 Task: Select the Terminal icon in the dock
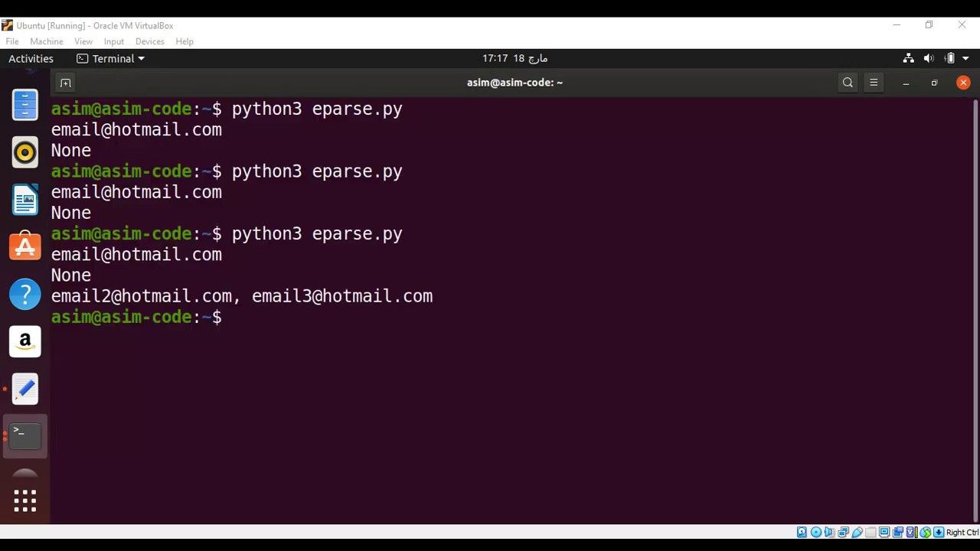pos(24,435)
